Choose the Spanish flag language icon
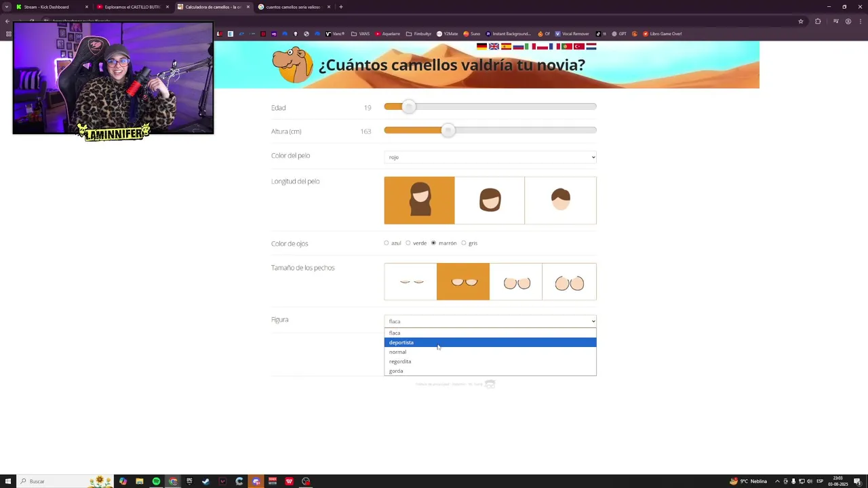Screen dimensions: 868x488 [506, 47]
